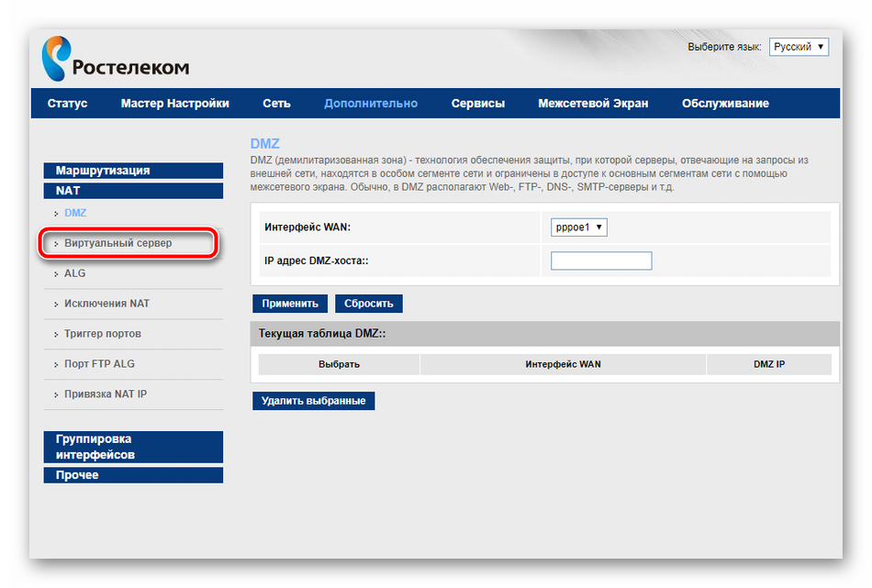This screenshot has height=588, width=872.
Task: Select the Дополнительно tab
Action: point(370,104)
